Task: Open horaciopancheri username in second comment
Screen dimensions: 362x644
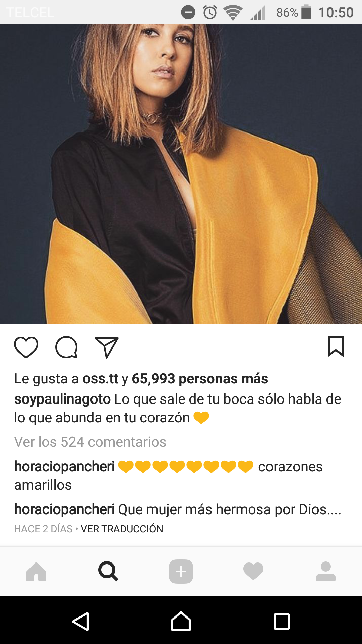Action: (64, 509)
